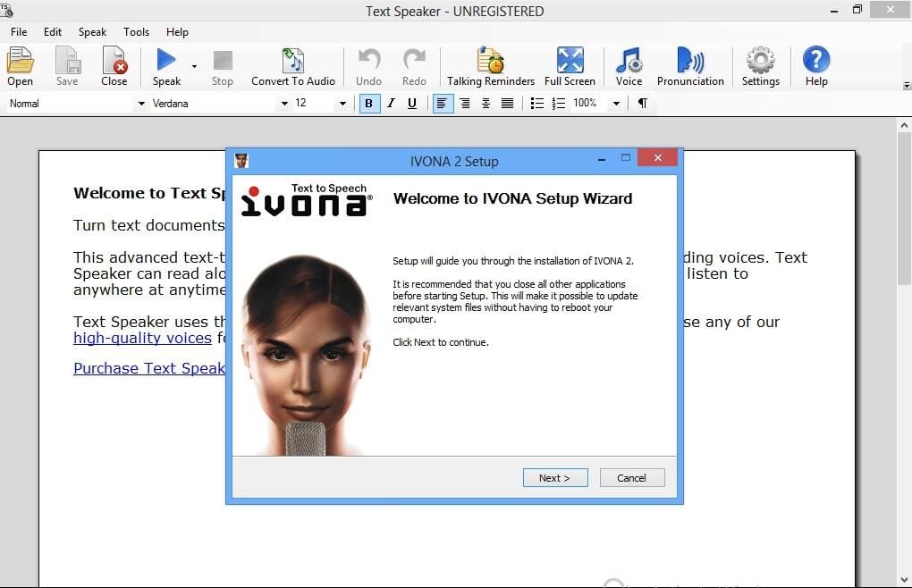Screen dimensions: 912x588
Task: Toggle Underline formatting
Action: click(x=412, y=104)
